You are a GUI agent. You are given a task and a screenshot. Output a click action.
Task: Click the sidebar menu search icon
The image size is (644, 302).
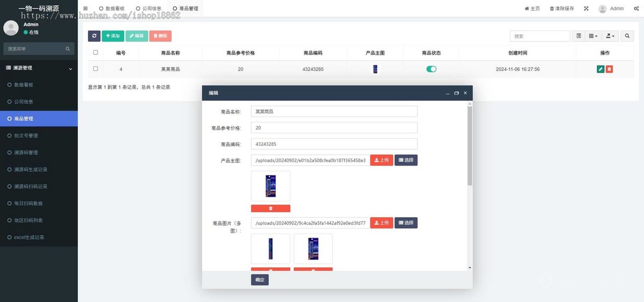click(68, 49)
